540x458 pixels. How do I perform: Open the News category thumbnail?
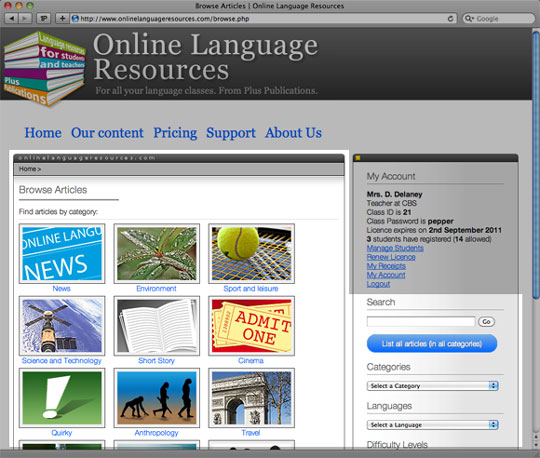click(62, 253)
